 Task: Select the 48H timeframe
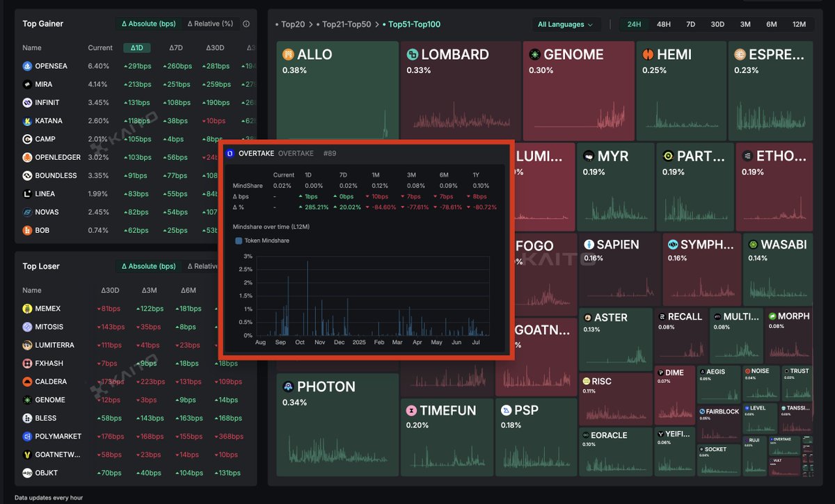click(663, 24)
